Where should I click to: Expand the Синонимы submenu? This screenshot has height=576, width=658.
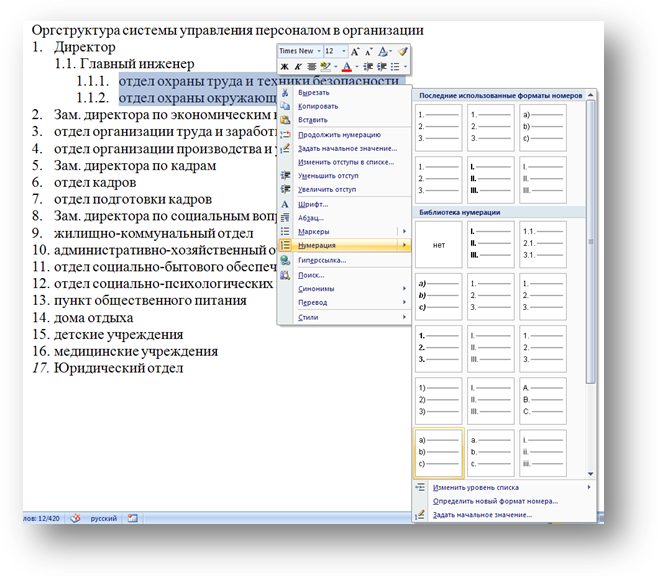(x=344, y=289)
